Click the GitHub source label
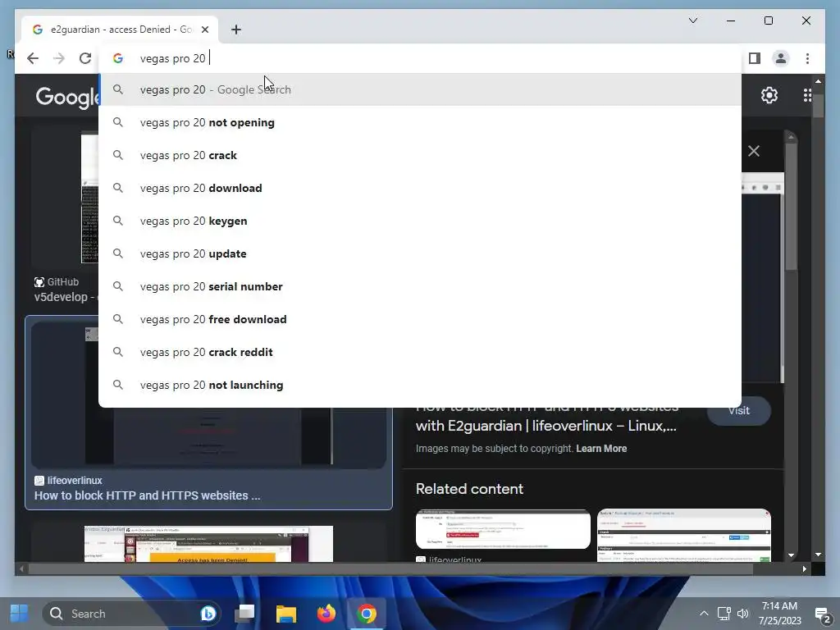Screen dimensions: 840x630 [57, 282]
